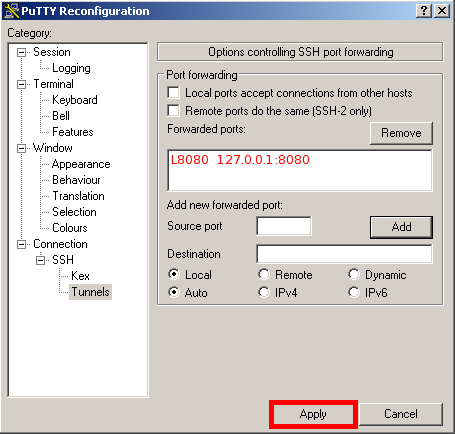Open the Session category
The height and width of the screenshot is (434, 455).
coord(52,52)
